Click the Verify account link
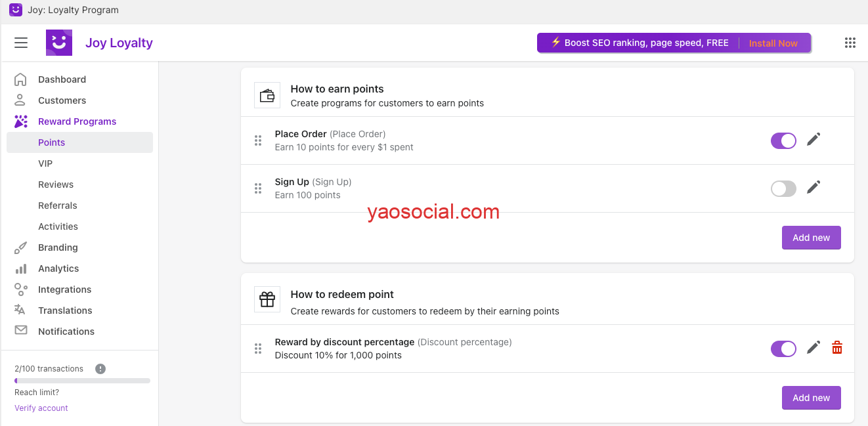This screenshot has height=426, width=868. [41, 408]
